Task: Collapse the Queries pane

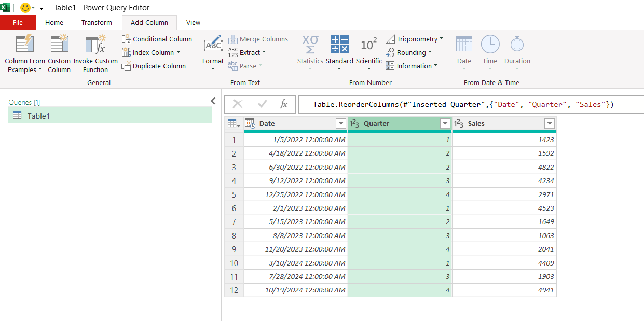Action: click(x=213, y=101)
